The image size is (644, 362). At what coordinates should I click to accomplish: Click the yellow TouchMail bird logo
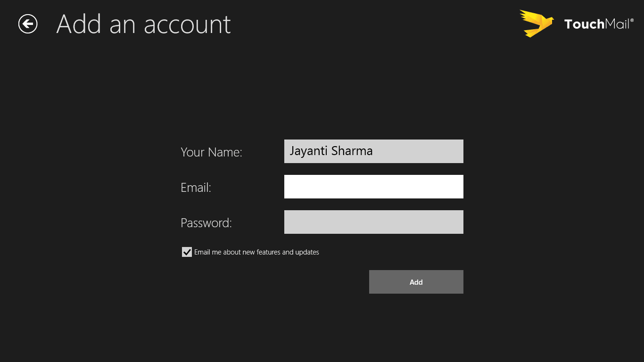(x=537, y=24)
